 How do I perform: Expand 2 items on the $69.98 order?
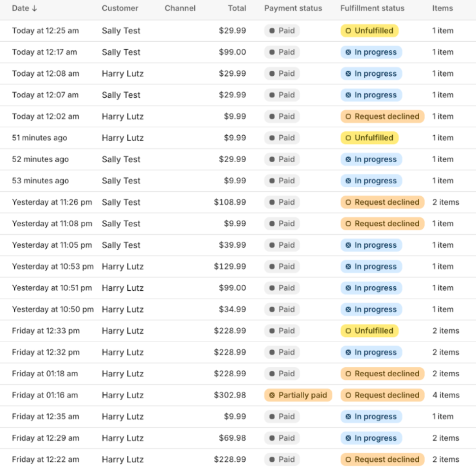446,438
